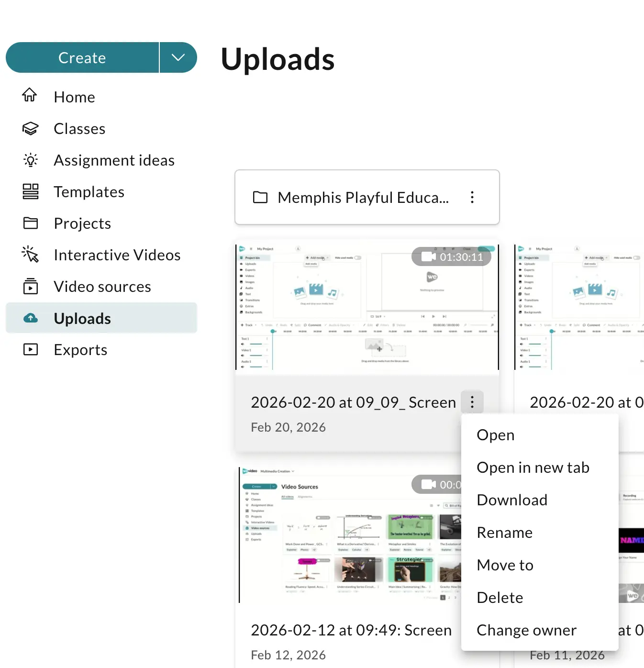This screenshot has height=668, width=644.
Task: Open second 2026-02-20 upload thumbnail on right
Action: tap(579, 307)
